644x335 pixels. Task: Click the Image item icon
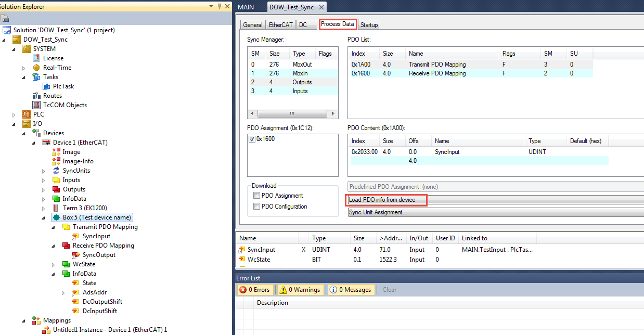pos(56,152)
